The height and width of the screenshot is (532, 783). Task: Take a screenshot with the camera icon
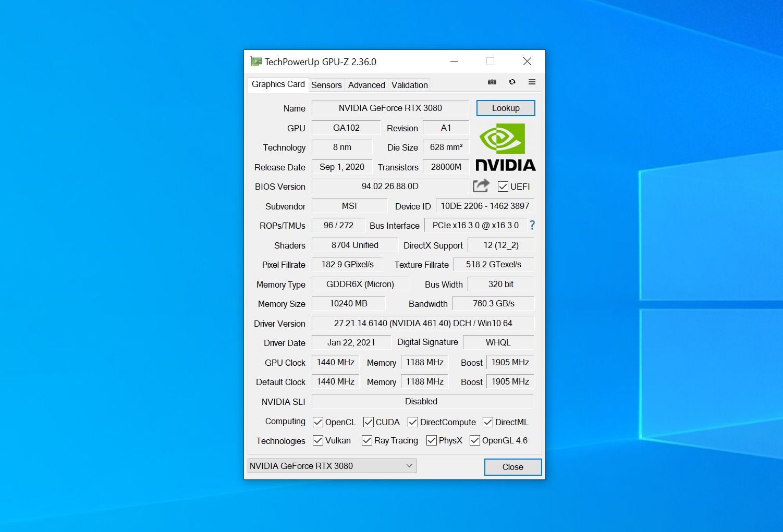pos(492,82)
